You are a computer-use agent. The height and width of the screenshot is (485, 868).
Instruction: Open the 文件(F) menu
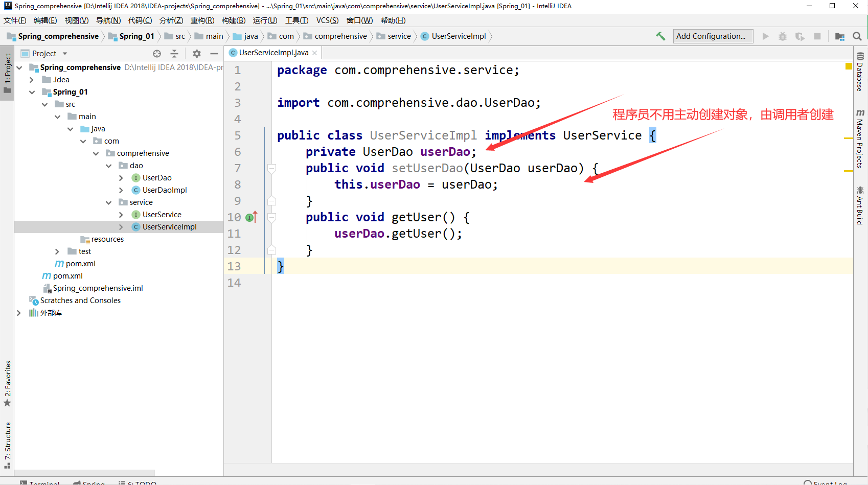[x=15, y=20]
